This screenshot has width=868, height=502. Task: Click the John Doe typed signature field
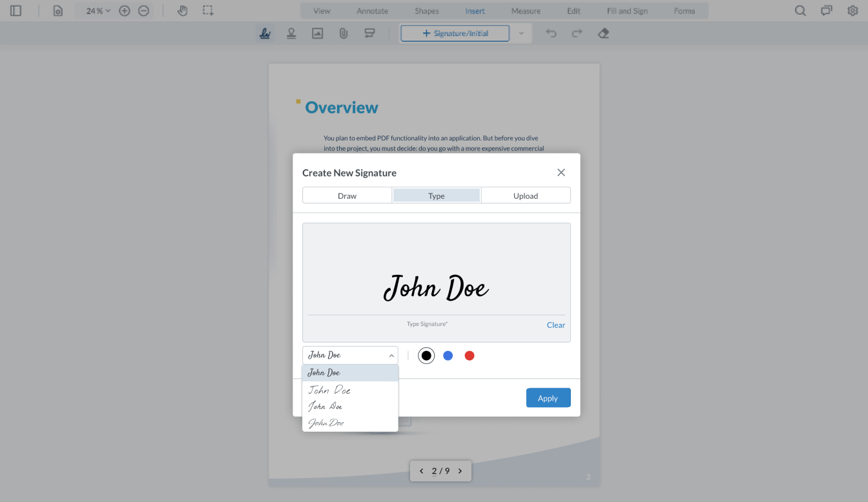437,288
